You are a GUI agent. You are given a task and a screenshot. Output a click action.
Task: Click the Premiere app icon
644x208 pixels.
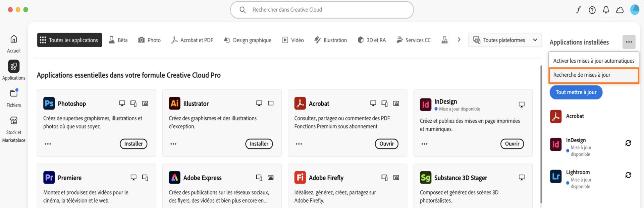click(x=49, y=178)
